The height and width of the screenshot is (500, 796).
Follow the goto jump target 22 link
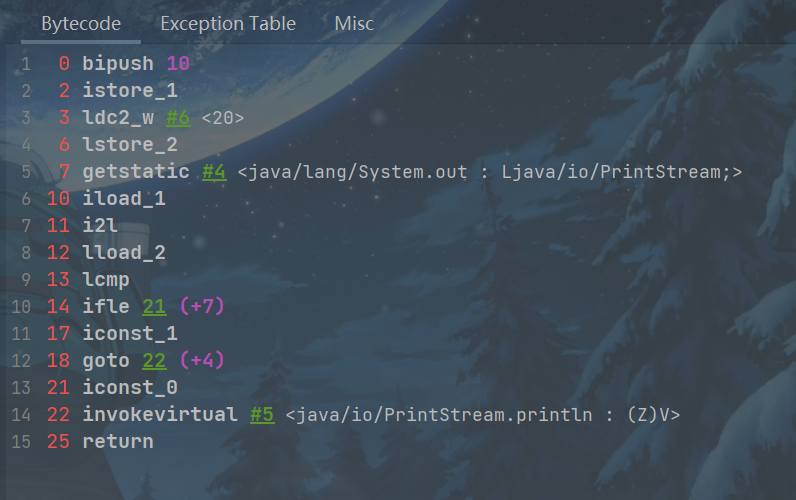[154, 360]
